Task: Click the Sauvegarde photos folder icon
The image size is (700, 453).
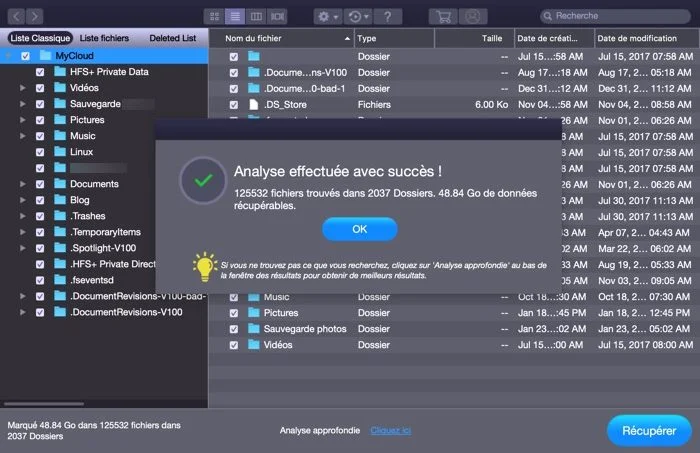Action: (x=254, y=329)
